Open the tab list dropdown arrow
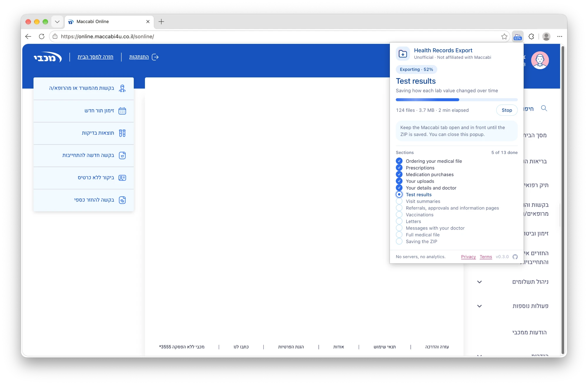 tap(57, 21)
